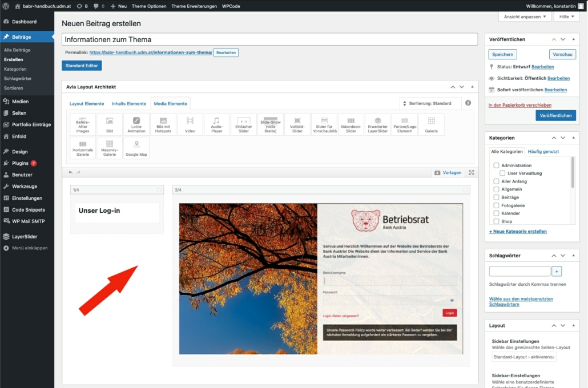Click the undo arrow in builder toolbar

pyautogui.click(x=71, y=172)
